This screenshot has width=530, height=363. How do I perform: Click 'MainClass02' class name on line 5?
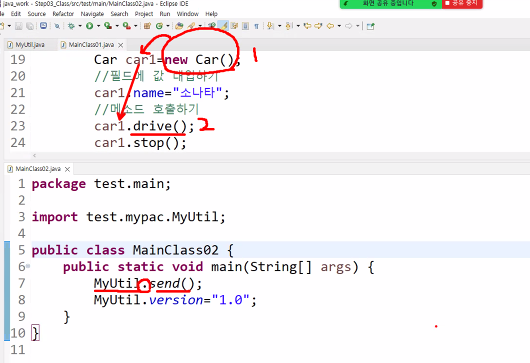(x=175, y=250)
